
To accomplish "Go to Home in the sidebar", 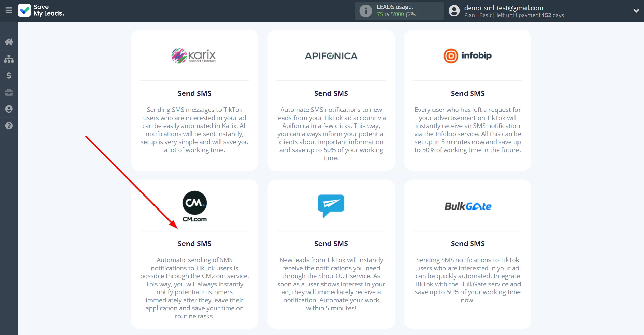I will [x=9, y=42].
